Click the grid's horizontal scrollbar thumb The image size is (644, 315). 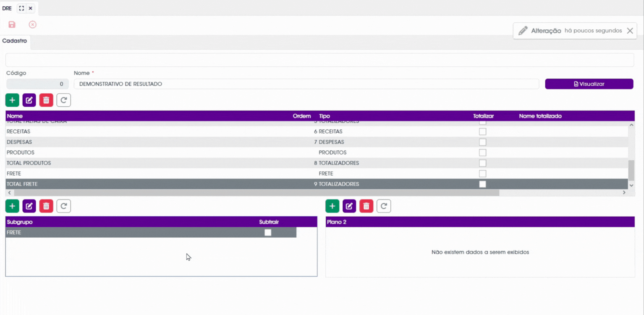click(x=257, y=192)
